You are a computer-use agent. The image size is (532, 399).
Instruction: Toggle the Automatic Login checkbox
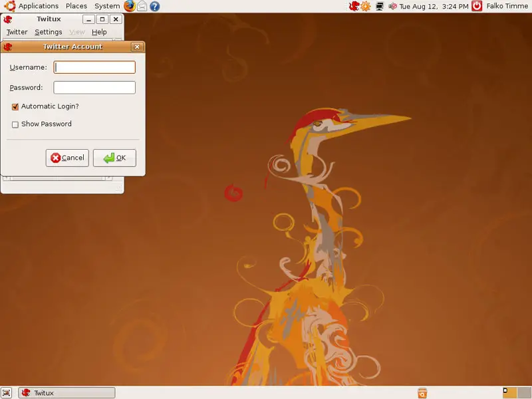15,107
